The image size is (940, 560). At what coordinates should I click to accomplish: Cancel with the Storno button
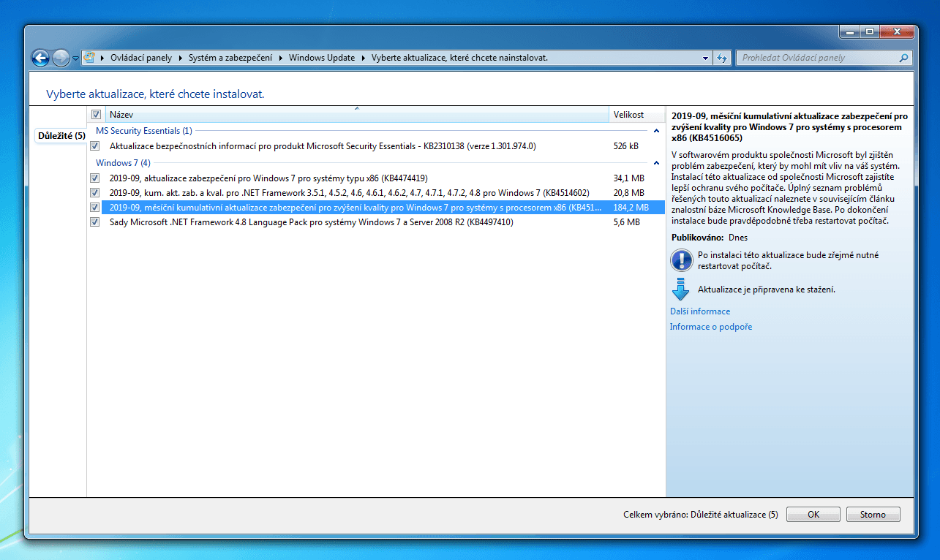pyautogui.click(x=873, y=515)
